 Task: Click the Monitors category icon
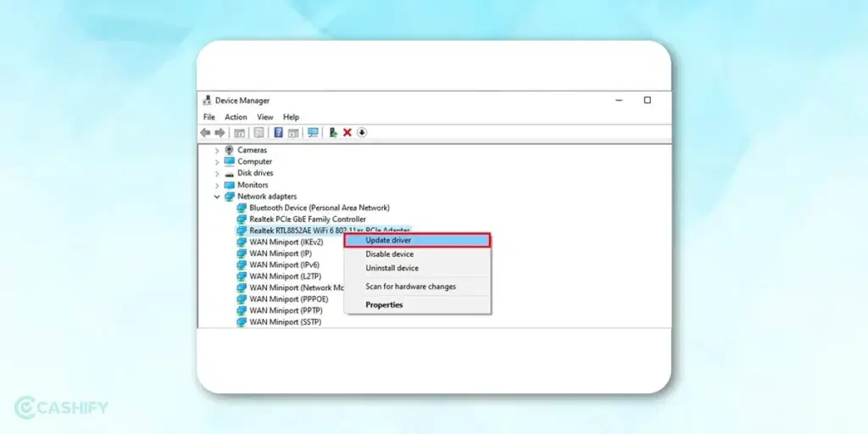pyautogui.click(x=230, y=185)
